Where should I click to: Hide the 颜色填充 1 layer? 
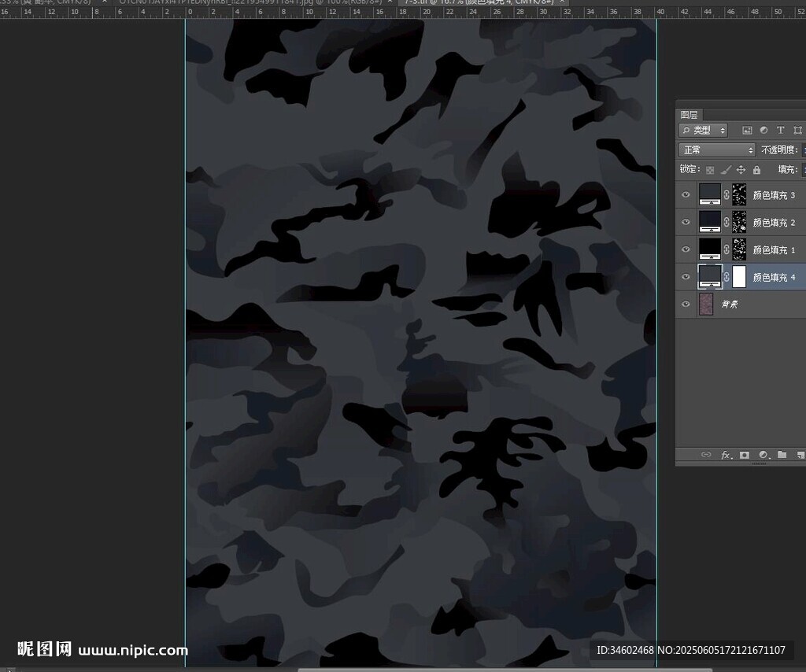(686, 249)
